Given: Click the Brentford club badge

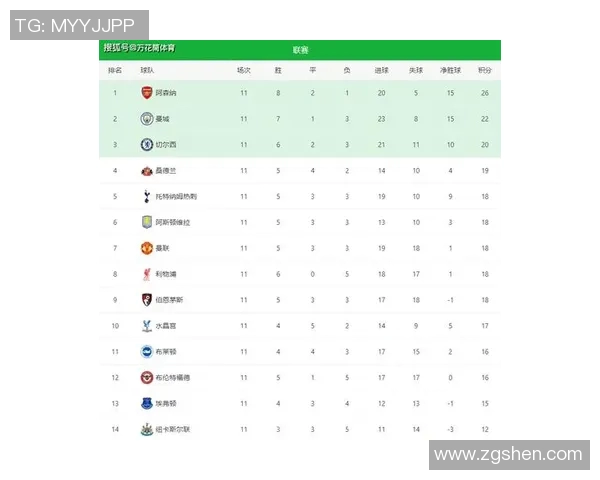Looking at the screenshot, I should [x=146, y=377].
